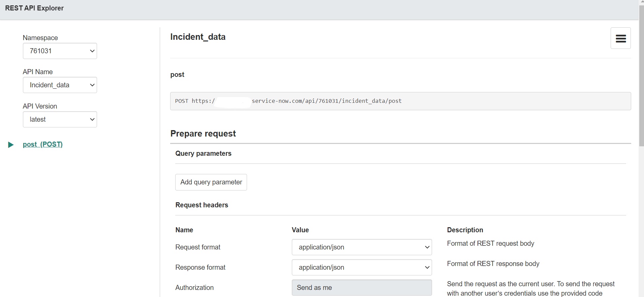Click the Request headers section label
644x297 pixels.
point(202,205)
